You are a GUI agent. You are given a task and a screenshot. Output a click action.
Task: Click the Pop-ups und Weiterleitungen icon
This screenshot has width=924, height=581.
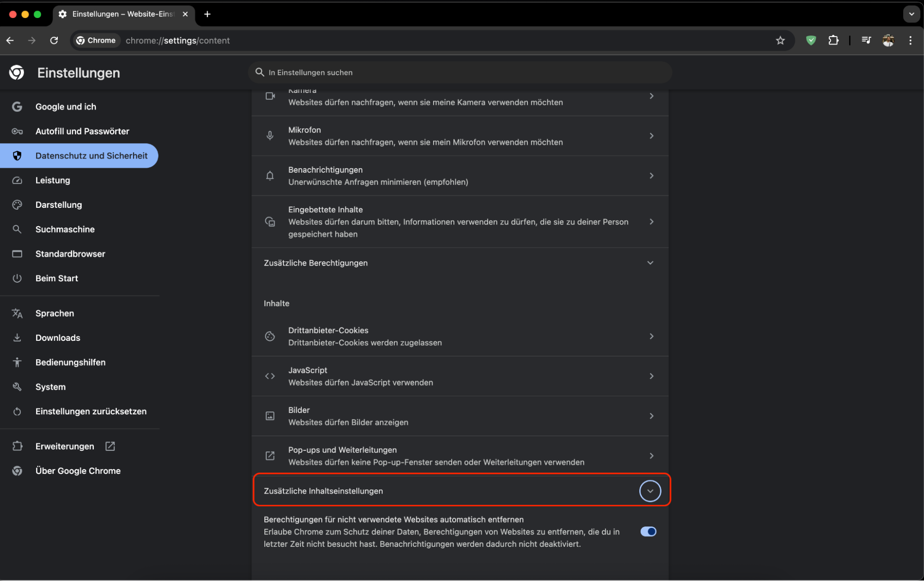pyautogui.click(x=270, y=455)
